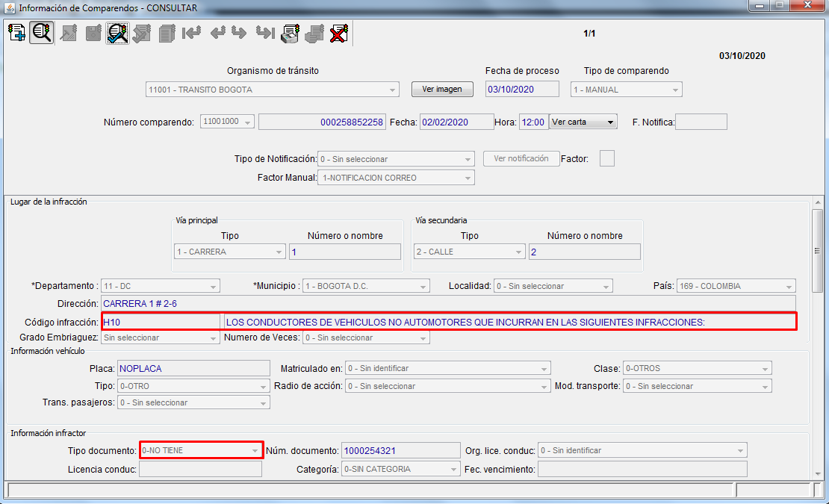Click the grayed-out pencil edit icon
Viewport: 829px width, 504px height.
click(x=69, y=33)
